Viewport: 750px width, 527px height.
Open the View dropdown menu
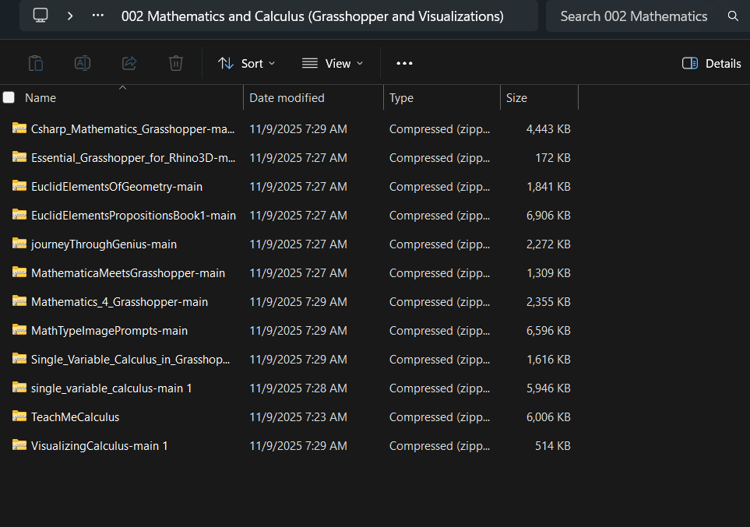[x=332, y=63]
